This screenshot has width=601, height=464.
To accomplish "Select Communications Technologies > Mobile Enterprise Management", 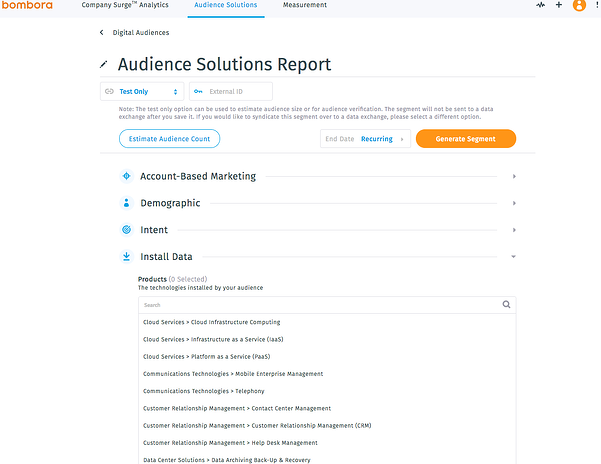I will tap(327, 374).
